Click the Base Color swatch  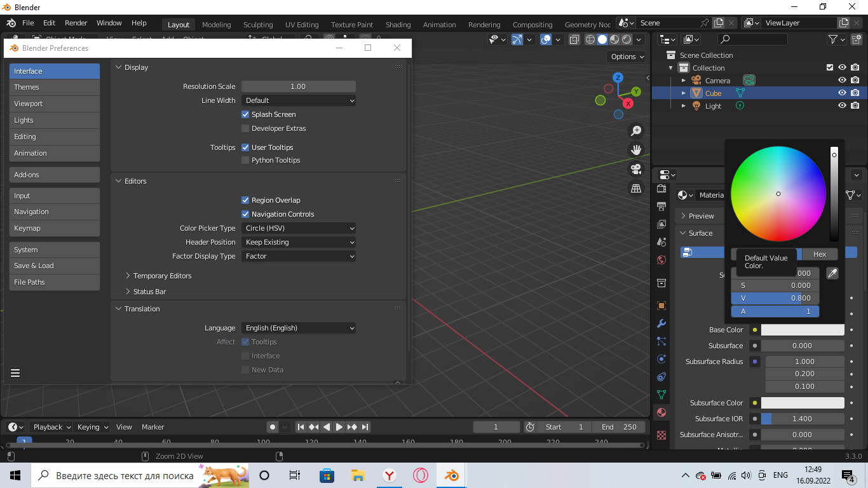pyautogui.click(x=803, y=330)
